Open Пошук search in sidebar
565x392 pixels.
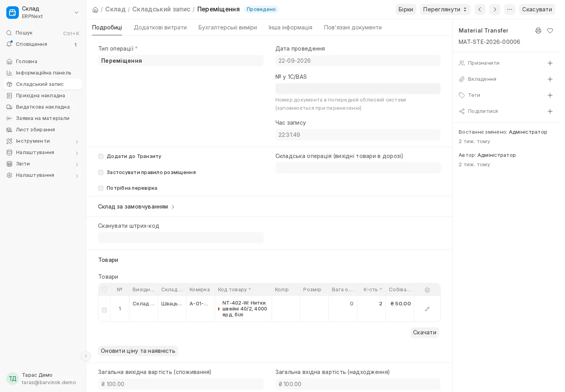pos(43,33)
